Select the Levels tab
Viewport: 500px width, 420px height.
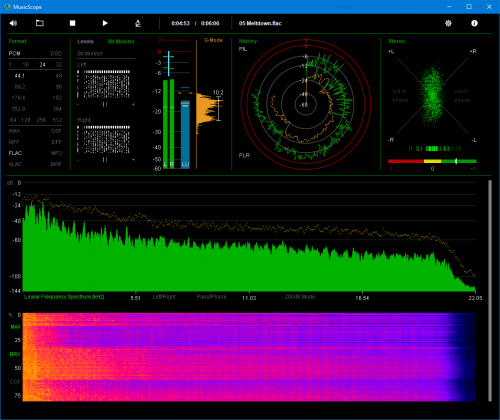coord(85,41)
